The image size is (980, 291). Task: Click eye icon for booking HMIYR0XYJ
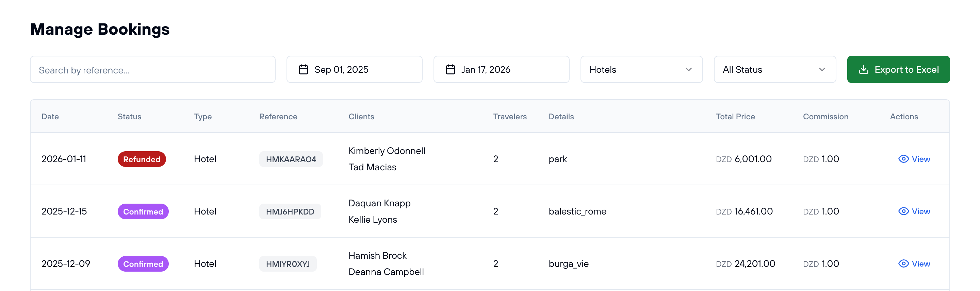[x=903, y=264]
